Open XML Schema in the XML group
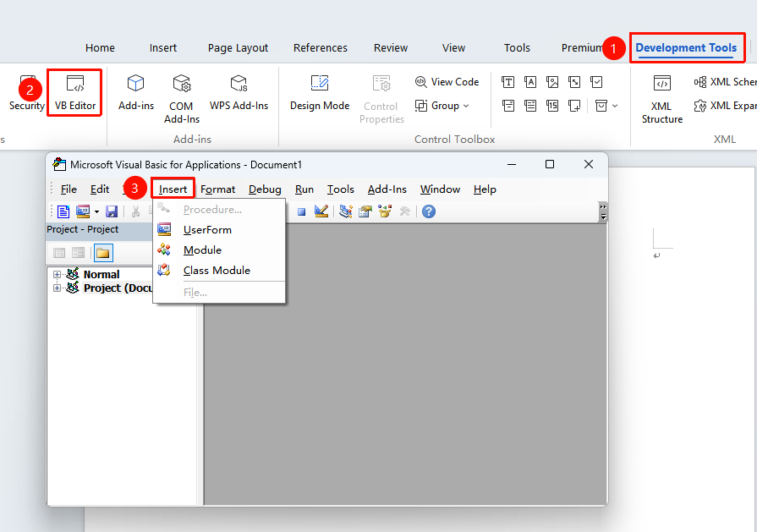This screenshot has width=757, height=532. 725,82
